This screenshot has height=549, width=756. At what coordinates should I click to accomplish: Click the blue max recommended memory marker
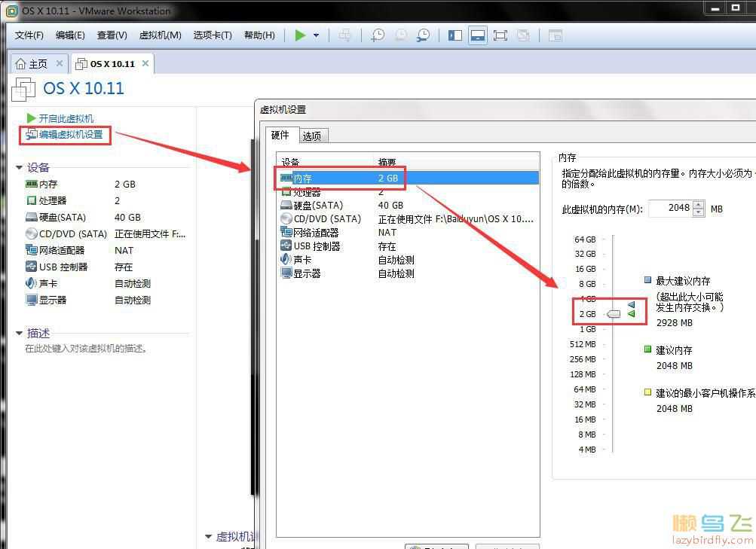[631, 304]
